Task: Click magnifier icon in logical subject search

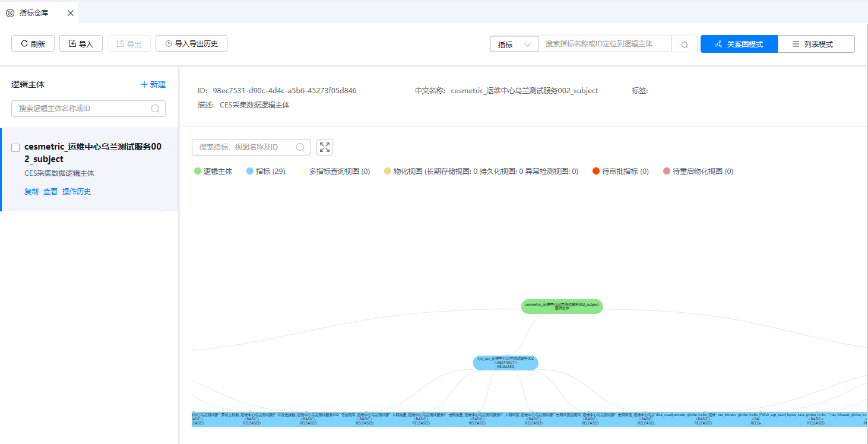Action: pos(155,109)
